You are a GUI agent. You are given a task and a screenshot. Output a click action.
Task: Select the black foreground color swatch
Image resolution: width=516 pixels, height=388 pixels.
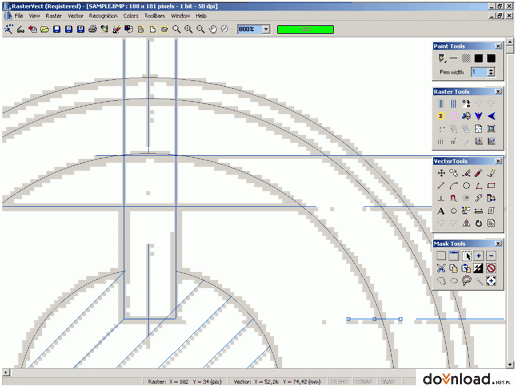pyautogui.click(x=478, y=59)
